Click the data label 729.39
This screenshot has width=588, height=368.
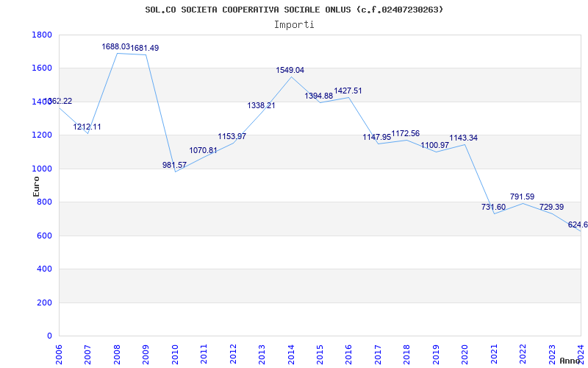coord(552,208)
